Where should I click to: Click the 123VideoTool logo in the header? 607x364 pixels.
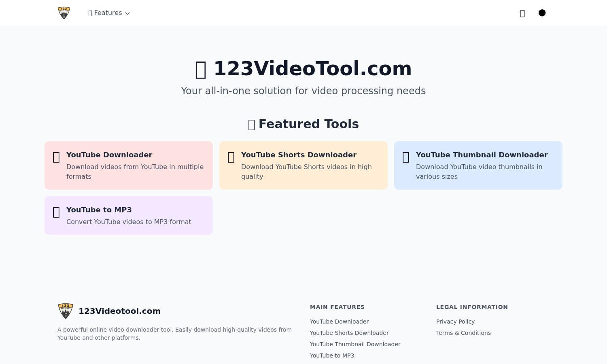[64, 13]
